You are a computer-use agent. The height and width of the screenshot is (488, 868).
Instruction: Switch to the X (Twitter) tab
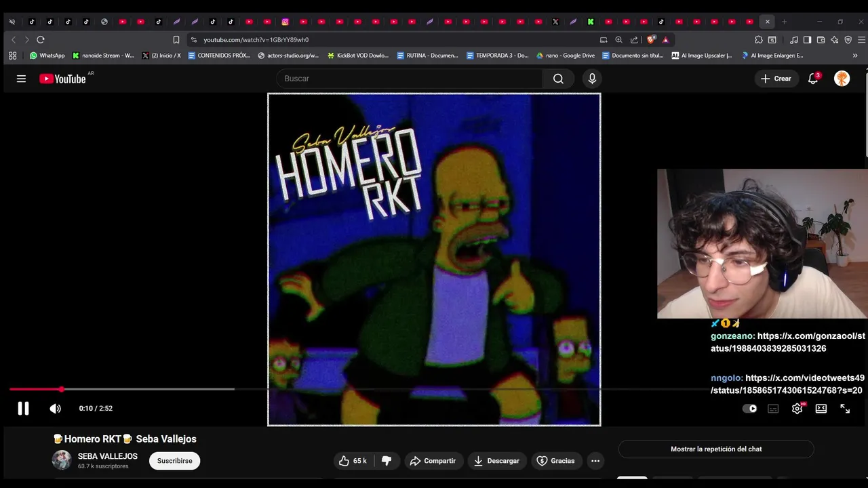click(x=555, y=22)
